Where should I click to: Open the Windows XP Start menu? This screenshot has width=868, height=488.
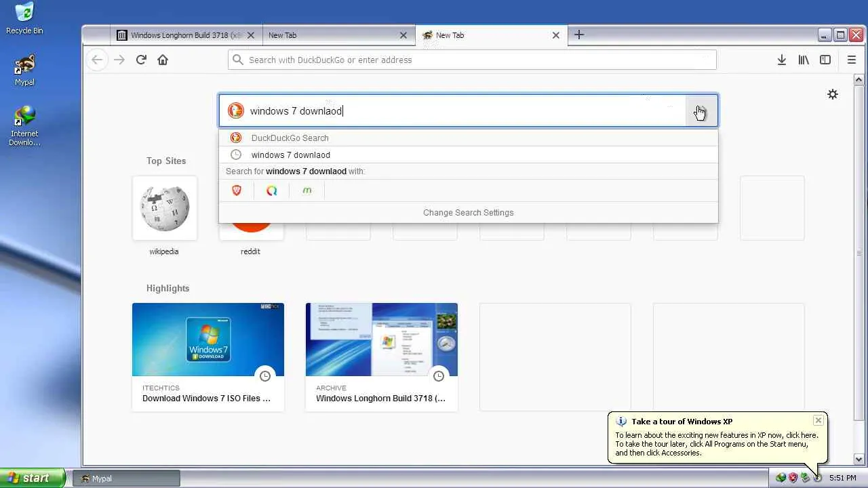(33, 478)
